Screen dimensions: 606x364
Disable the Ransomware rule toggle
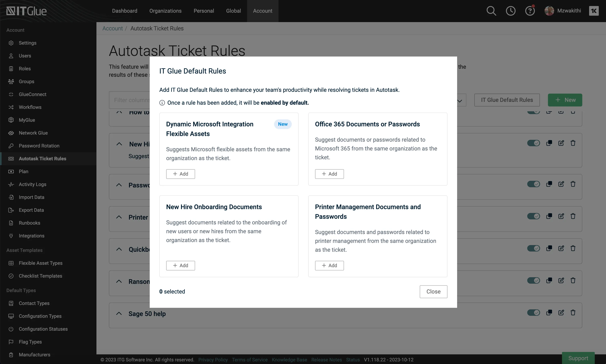533,280
